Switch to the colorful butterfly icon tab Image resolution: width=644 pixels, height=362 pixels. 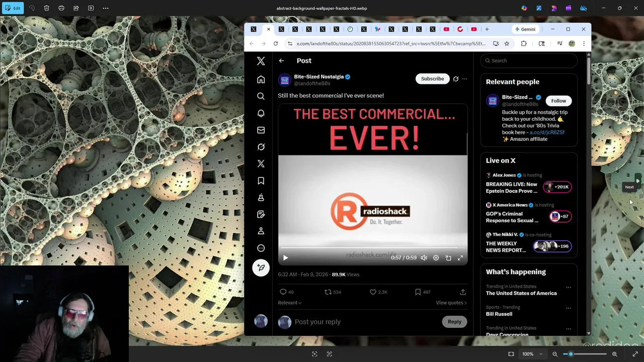[x=377, y=29]
